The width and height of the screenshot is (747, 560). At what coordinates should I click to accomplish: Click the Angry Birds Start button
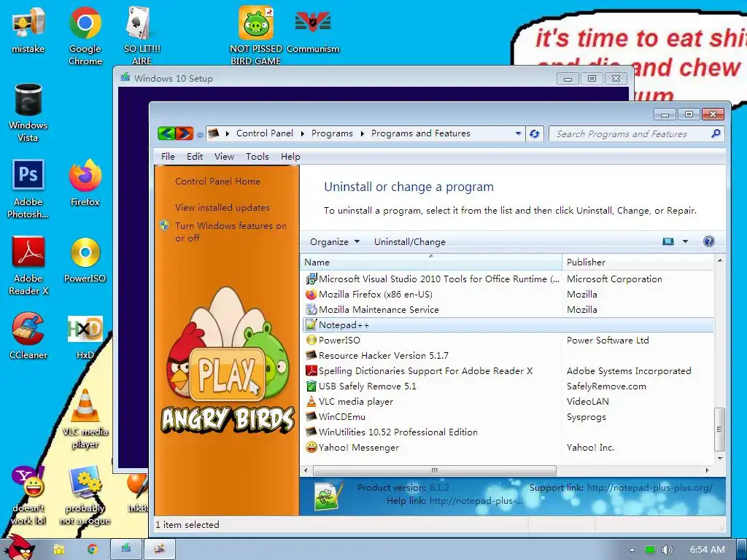click(x=18, y=548)
